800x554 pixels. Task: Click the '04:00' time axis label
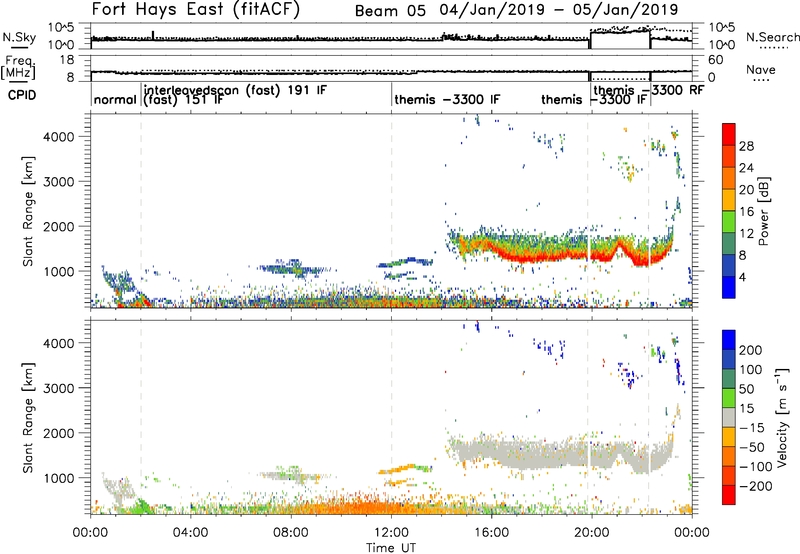(191, 533)
